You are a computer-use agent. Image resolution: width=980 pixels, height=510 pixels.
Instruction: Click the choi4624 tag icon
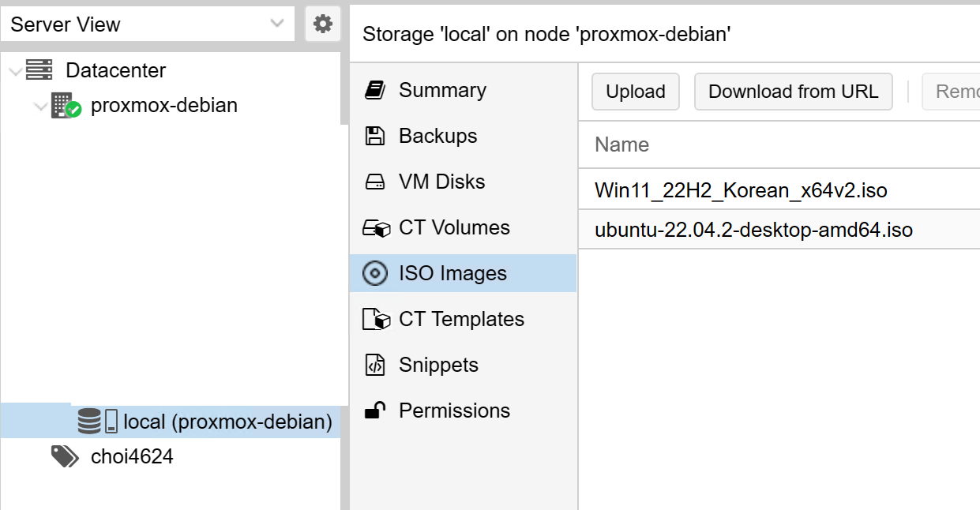(65, 456)
